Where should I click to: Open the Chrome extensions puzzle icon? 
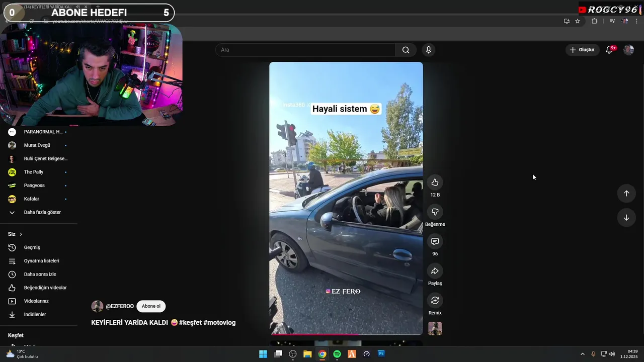pos(594,21)
